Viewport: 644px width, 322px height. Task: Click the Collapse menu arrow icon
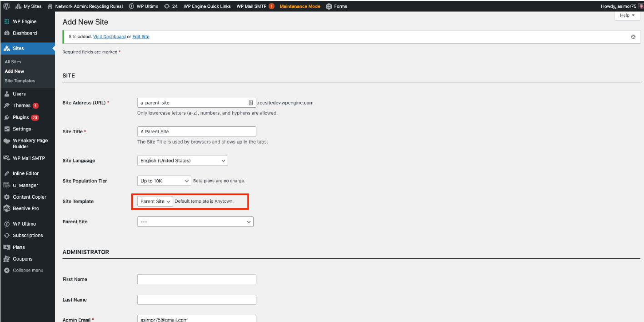[x=7, y=270]
